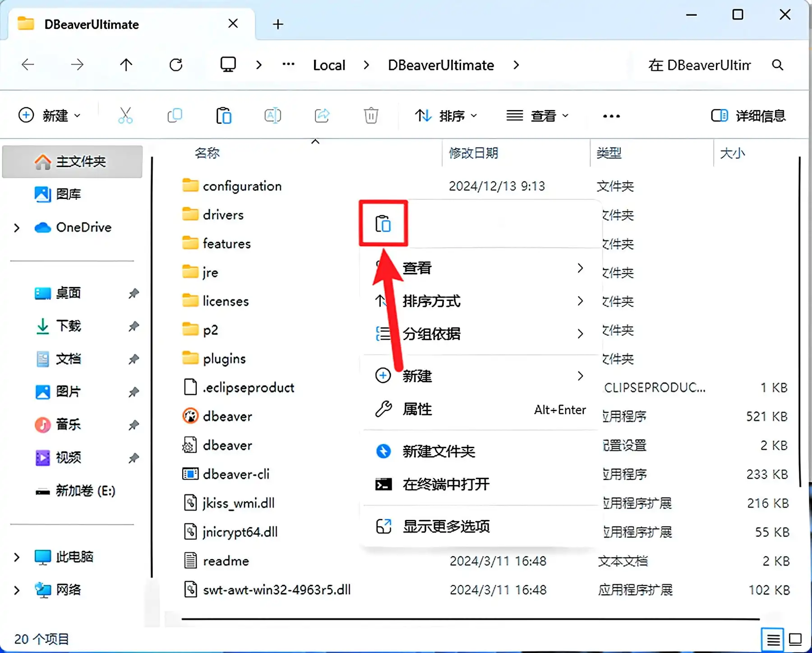This screenshot has height=653, width=812.
Task: Open a new tab with plus button
Action: (x=278, y=24)
